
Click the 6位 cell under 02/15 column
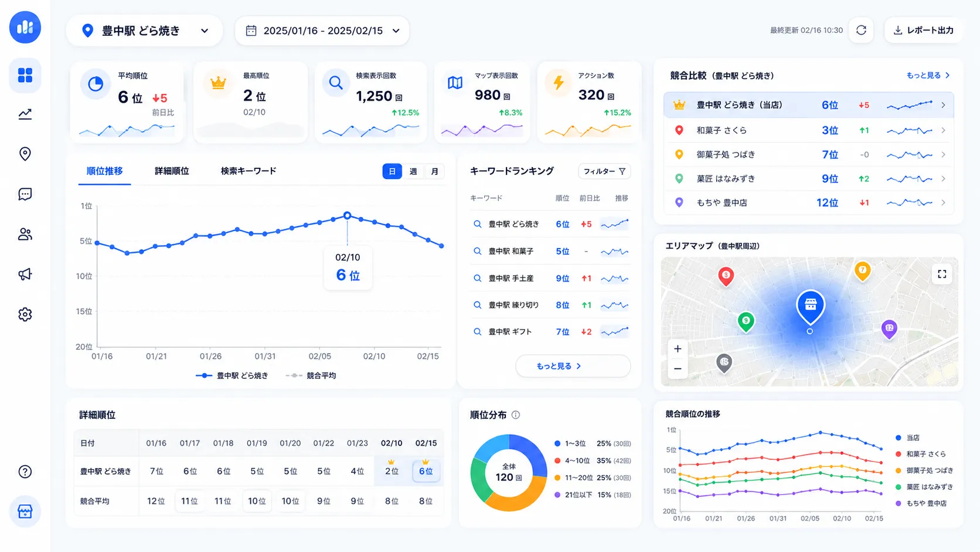(x=426, y=471)
